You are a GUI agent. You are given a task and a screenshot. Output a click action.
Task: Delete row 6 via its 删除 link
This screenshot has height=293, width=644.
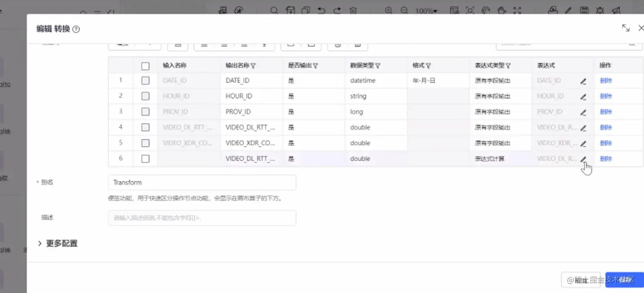point(606,158)
